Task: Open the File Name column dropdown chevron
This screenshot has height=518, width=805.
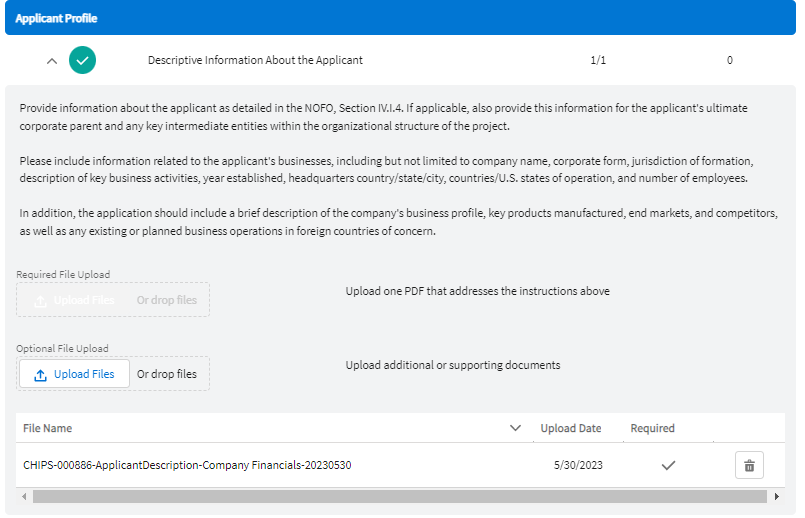Action: click(515, 428)
